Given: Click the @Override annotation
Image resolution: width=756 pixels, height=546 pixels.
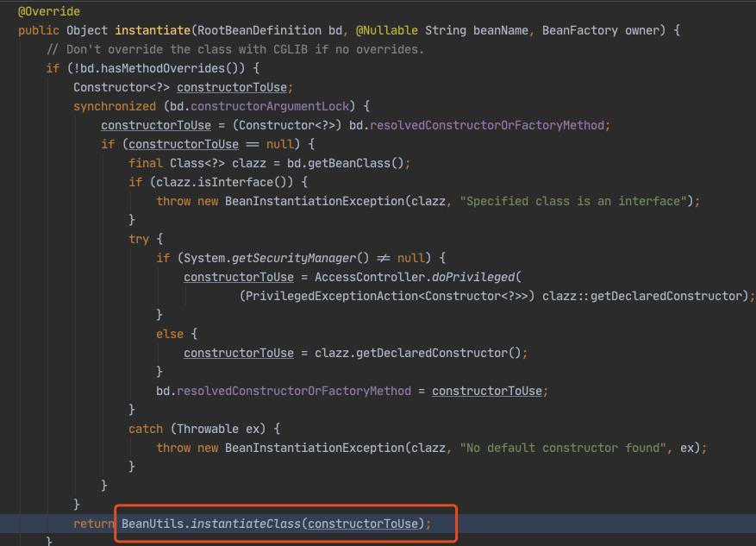Looking at the screenshot, I should tap(49, 11).
